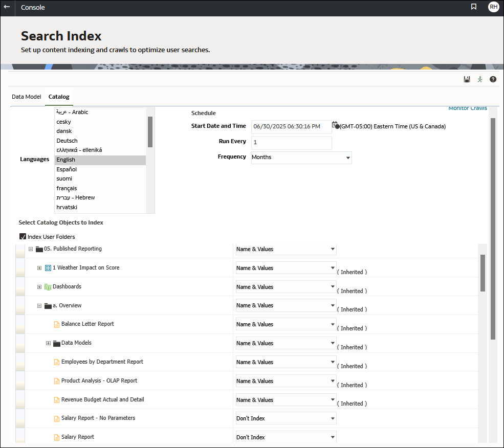This screenshot has width=504, height=448.
Task: Open the date-time picker calendar icon
Action: point(335,124)
